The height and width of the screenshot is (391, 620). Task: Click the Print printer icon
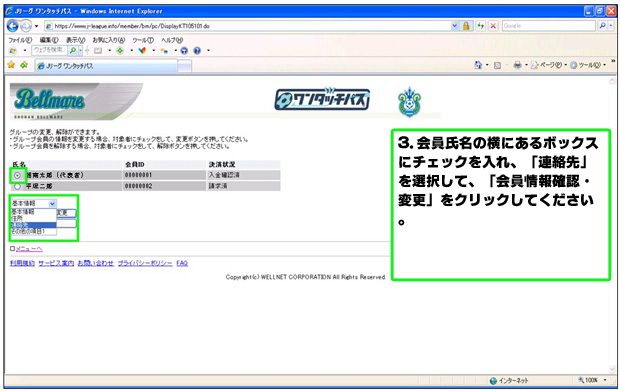[517, 65]
